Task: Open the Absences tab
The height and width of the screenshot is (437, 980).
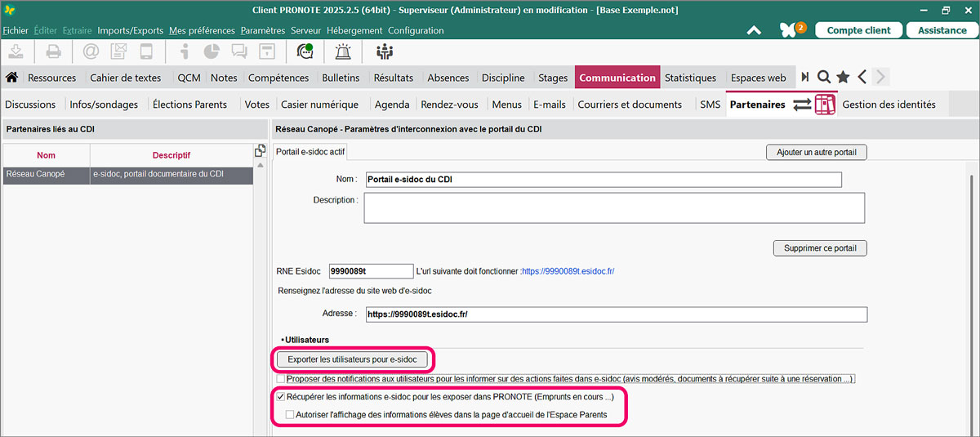Action: tap(448, 78)
